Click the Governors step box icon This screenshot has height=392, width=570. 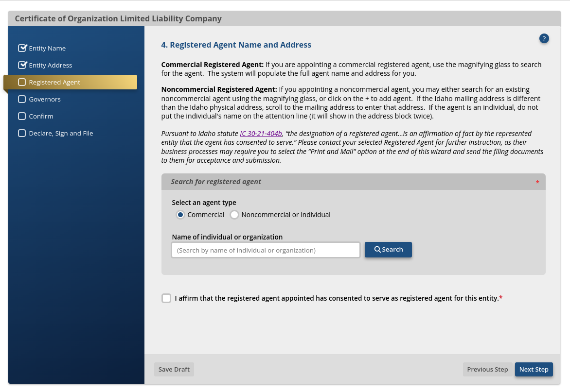pyautogui.click(x=22, y=99)
